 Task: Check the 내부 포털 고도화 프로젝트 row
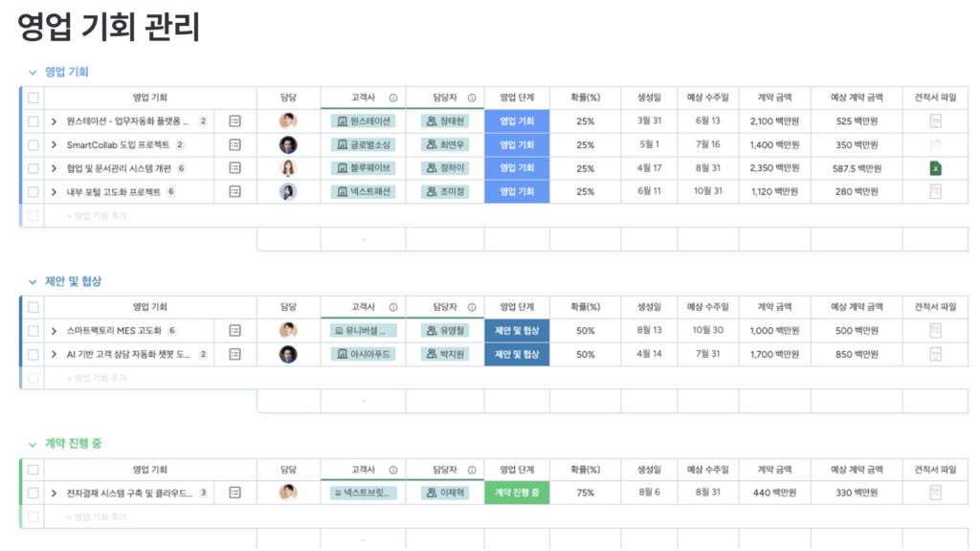(x=33, y=191)
